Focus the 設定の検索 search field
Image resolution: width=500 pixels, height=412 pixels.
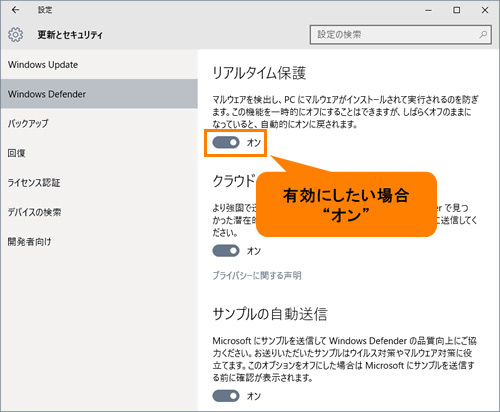[x=400, y=35]
